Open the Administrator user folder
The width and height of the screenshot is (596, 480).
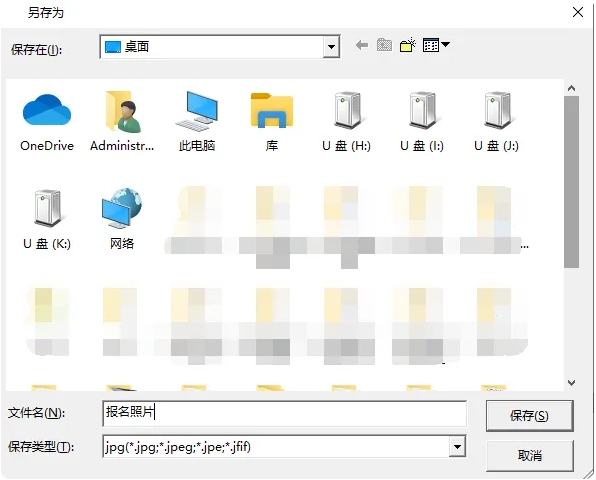point(122,112)
